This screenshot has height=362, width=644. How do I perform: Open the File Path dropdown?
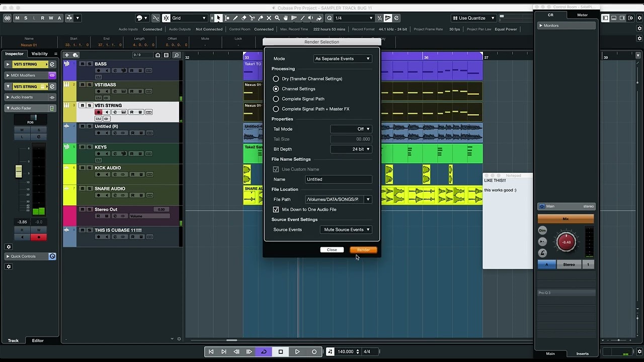click(368, 200)
